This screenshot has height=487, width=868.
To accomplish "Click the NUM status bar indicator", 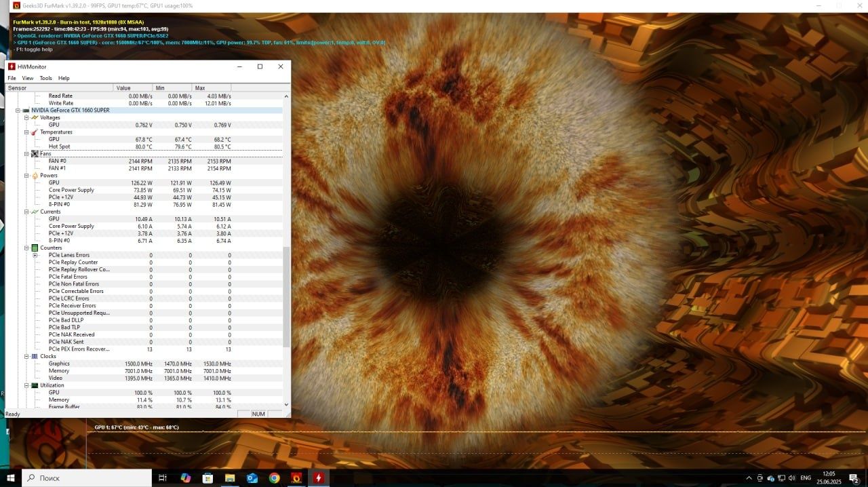I will (258, 414).
